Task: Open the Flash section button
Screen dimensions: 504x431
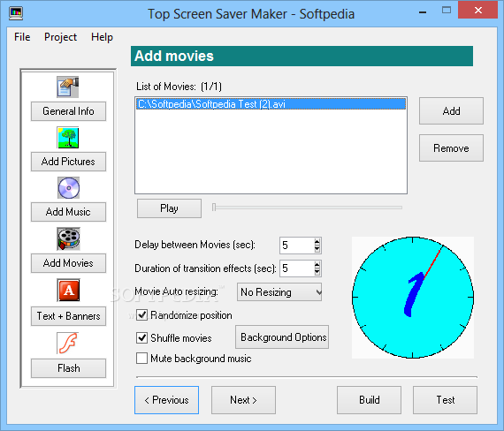Action: coord(68,368)
